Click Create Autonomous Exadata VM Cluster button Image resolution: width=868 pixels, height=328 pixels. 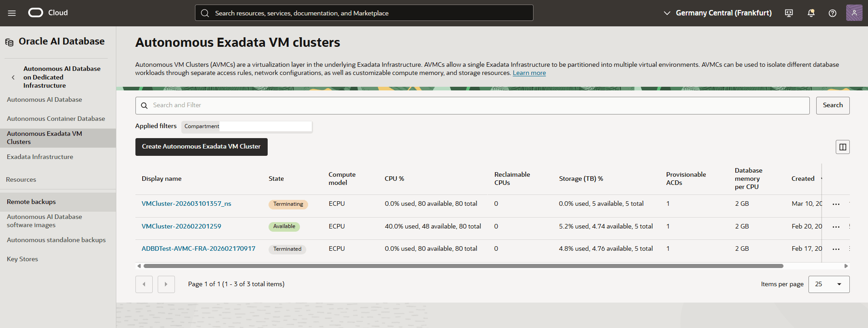tap(201, 147)
